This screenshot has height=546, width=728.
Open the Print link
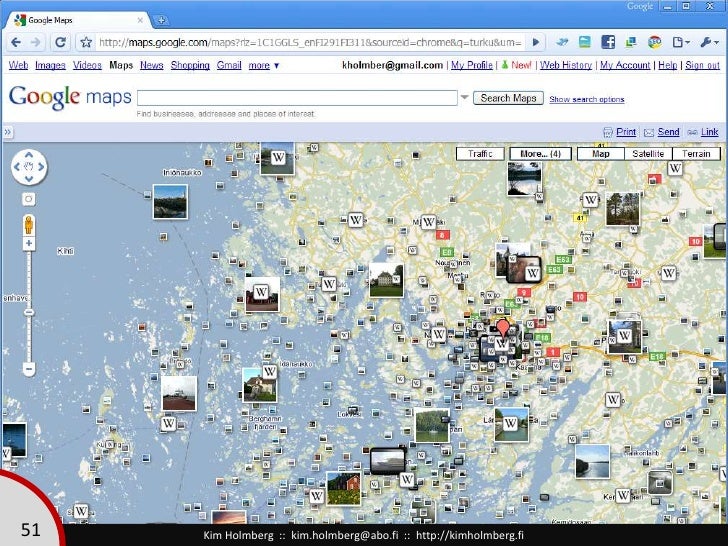pos(626,132)
